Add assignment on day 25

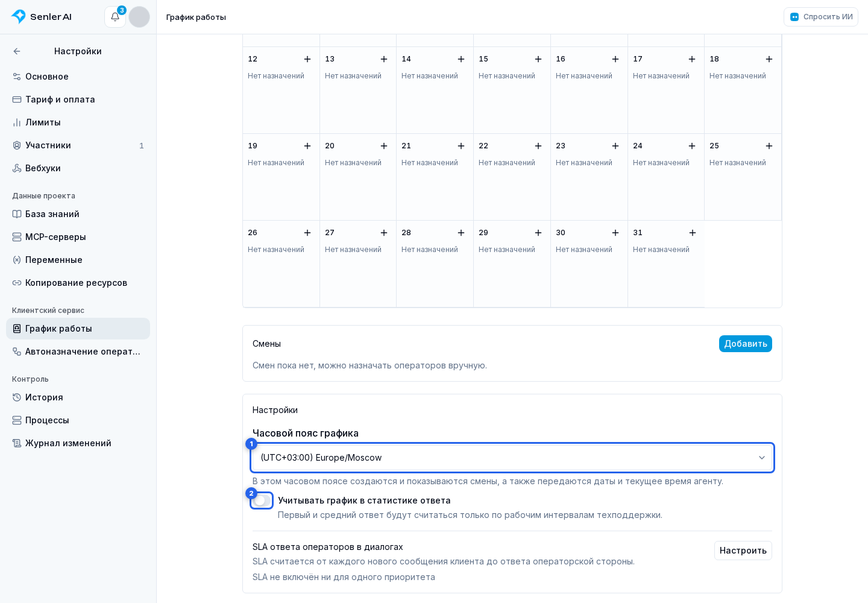tap(769, 146)
